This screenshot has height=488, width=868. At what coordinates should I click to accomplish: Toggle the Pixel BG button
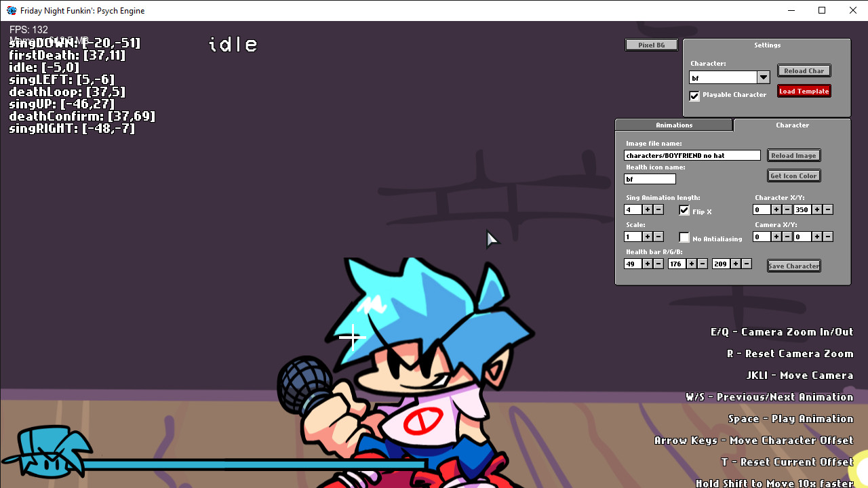tap(651, 45)
